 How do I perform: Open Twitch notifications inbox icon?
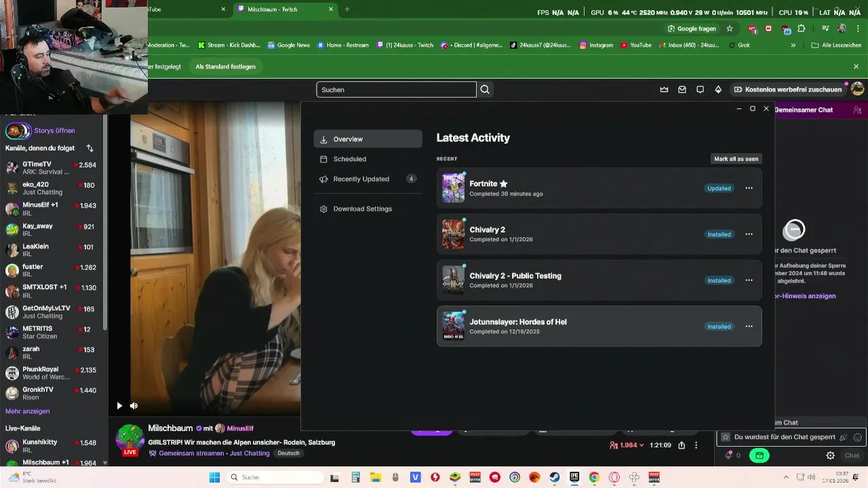[x=682, y=89]
